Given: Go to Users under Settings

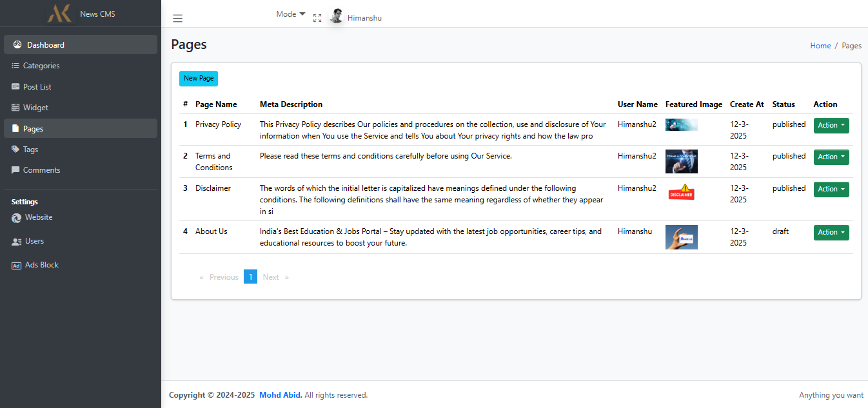Looking at the screenshot, I should tap(34, 241).
